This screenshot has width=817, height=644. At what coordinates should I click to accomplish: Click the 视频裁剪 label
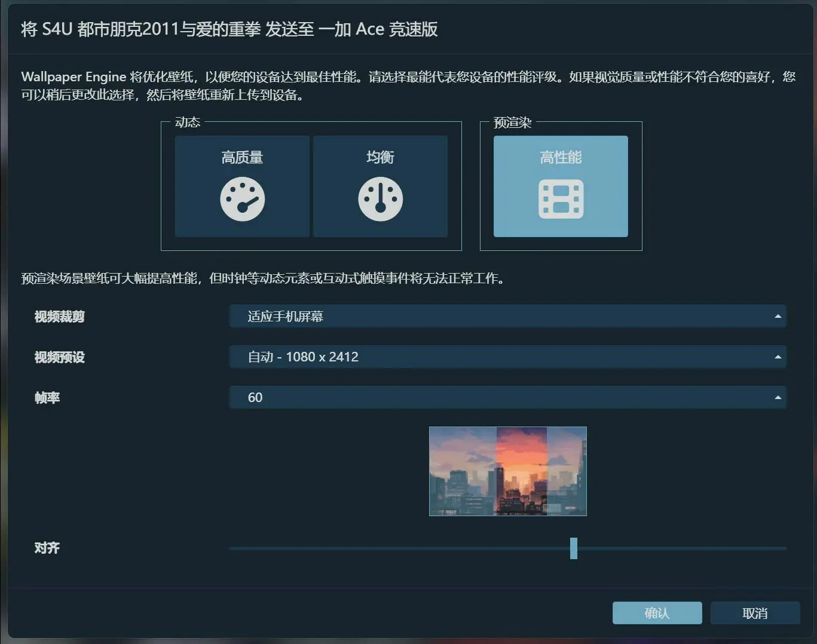click(60, 317)
